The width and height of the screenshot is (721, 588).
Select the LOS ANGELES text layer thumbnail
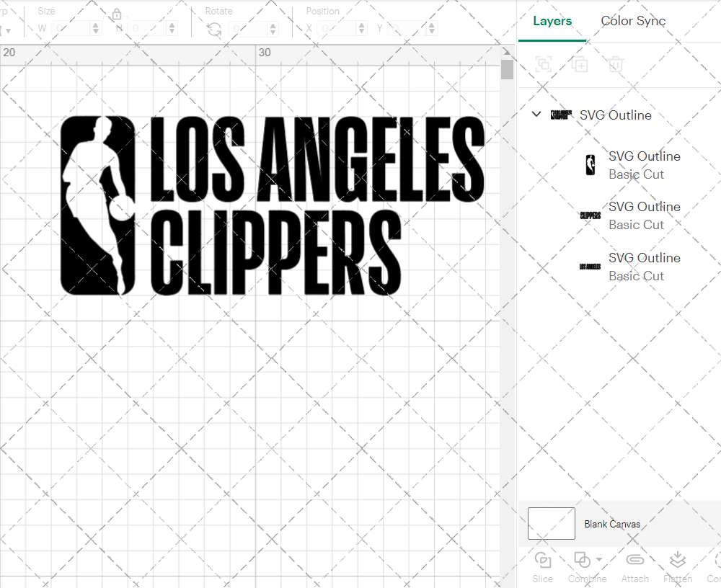(x=590, y=267)
